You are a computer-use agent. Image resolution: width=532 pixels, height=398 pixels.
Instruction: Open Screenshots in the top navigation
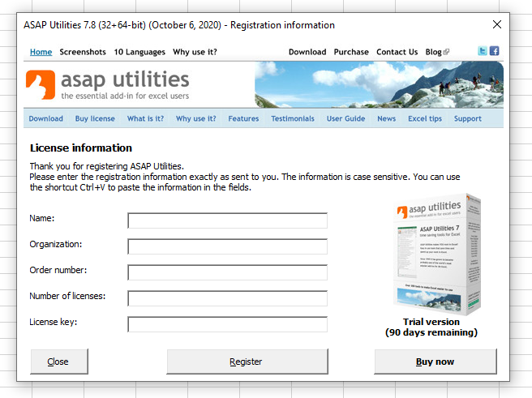tap(83, 52)
